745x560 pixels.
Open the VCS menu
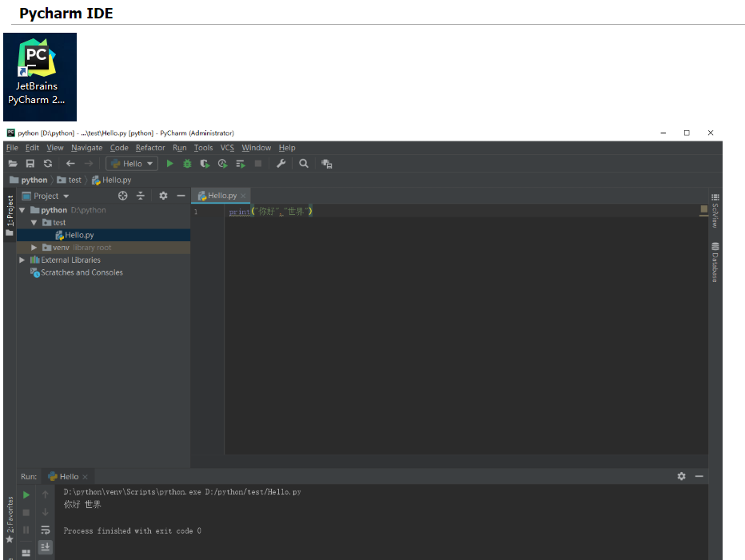point(227,148)
